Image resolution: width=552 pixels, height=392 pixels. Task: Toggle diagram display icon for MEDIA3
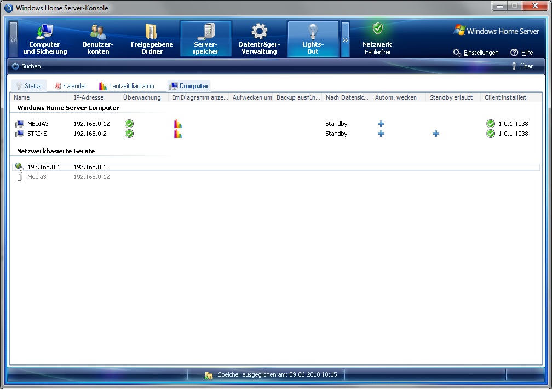coord(178,124)
